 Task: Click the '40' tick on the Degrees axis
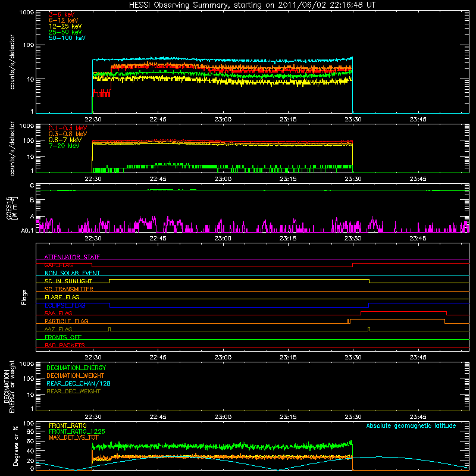30,451
